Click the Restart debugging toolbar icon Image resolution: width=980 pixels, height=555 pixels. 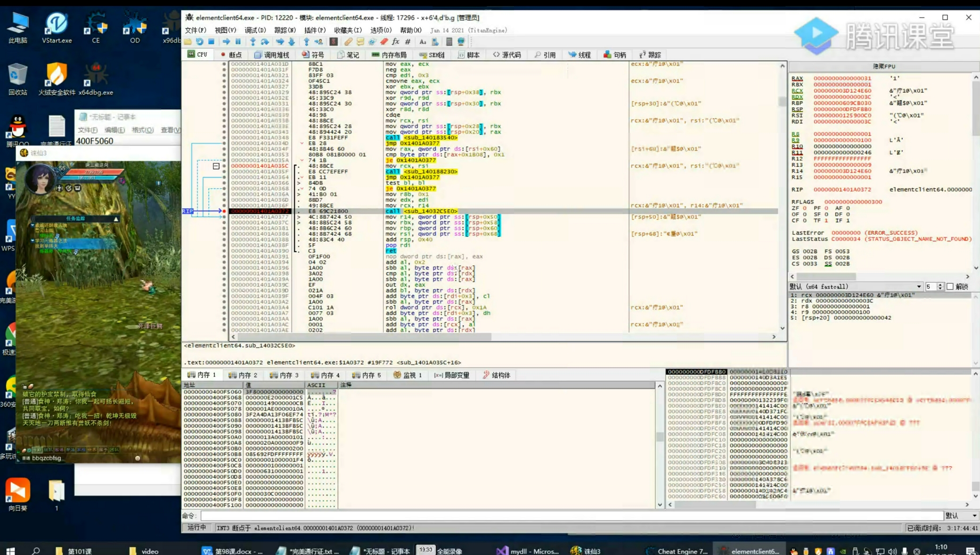click(199, 42)
